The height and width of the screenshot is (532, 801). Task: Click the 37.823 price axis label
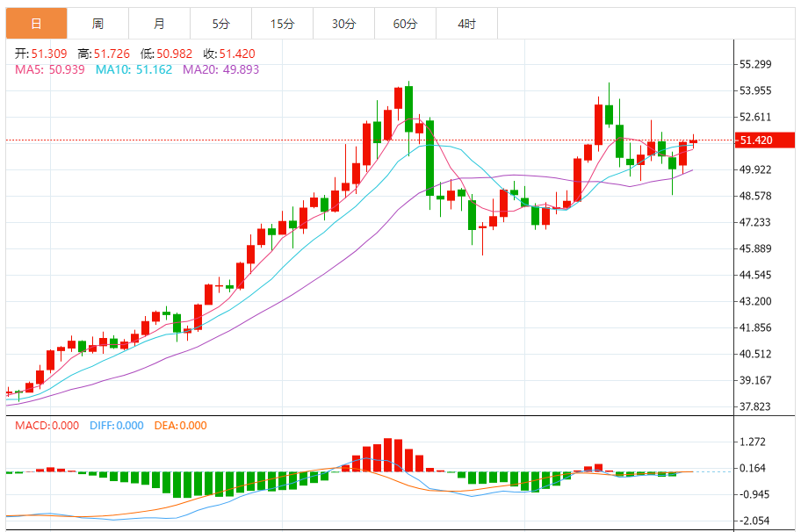[x=755, y=406]
